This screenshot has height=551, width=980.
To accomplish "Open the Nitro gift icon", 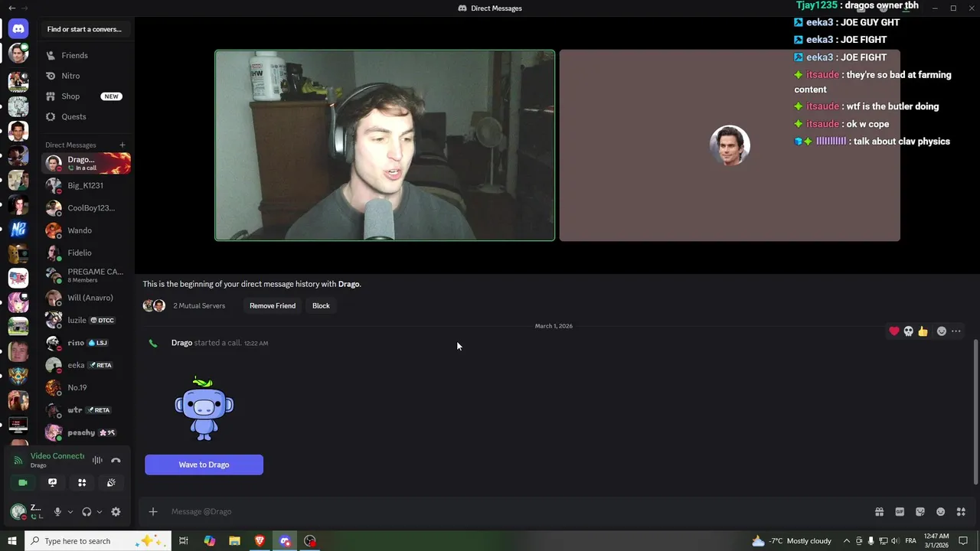I will (x=879, y=512).
